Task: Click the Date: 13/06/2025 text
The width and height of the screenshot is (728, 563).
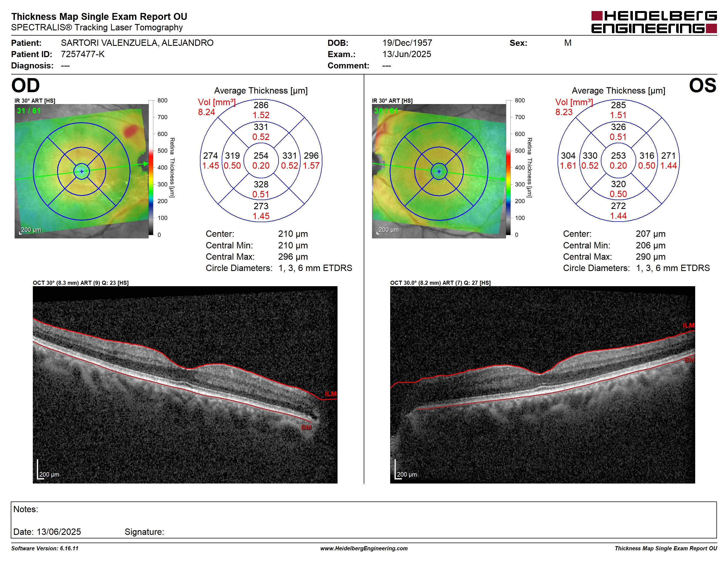Action: 47,532
